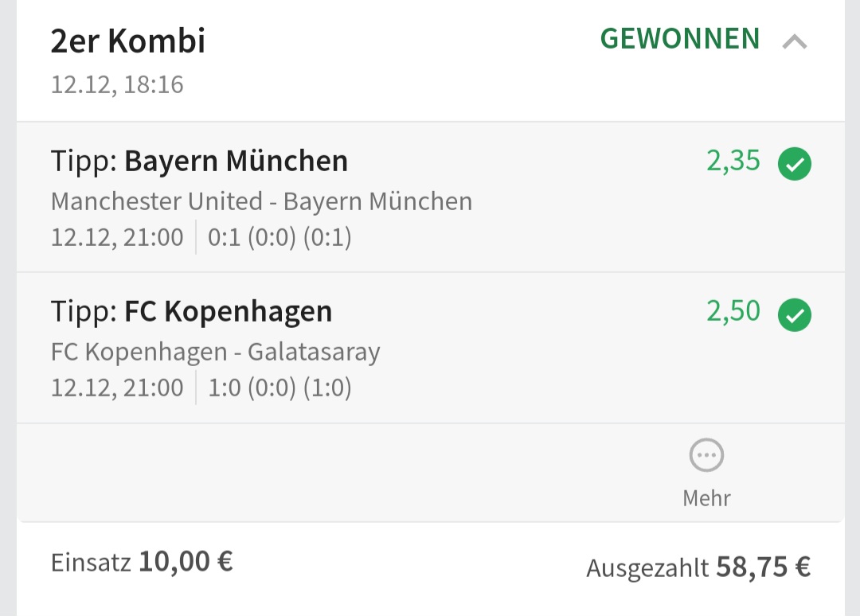This screenshot has width=860, height=616.
Task: Click the bet placement time 12.12, 18:16
Action: [x=117, y=84]
